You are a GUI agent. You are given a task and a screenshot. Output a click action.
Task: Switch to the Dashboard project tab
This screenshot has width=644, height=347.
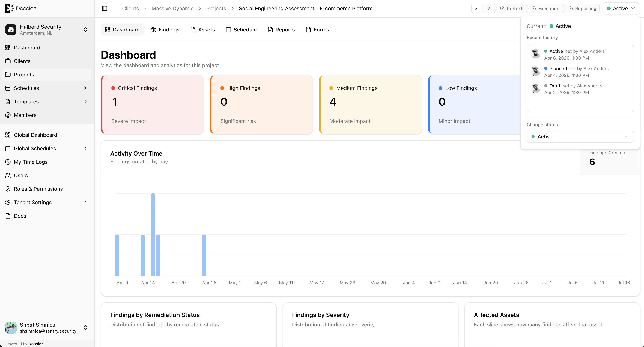pos(122,29)
